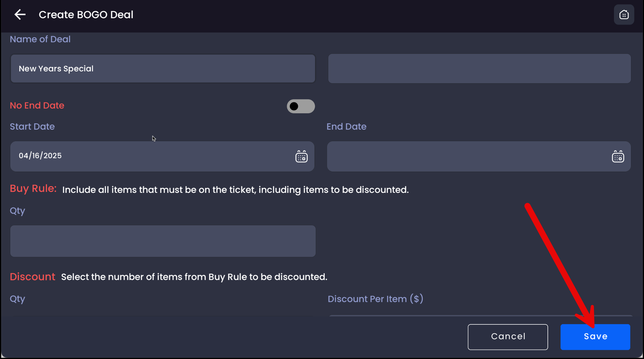Click the Name of Deal label
The image size is (644, 359).
click(x=40, y=39)
